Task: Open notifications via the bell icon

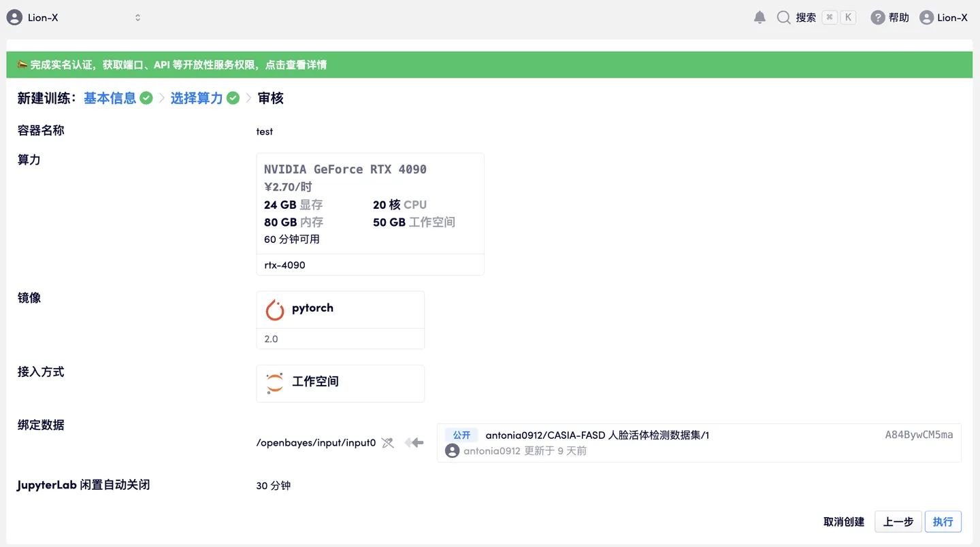Action: click(759, 17)
